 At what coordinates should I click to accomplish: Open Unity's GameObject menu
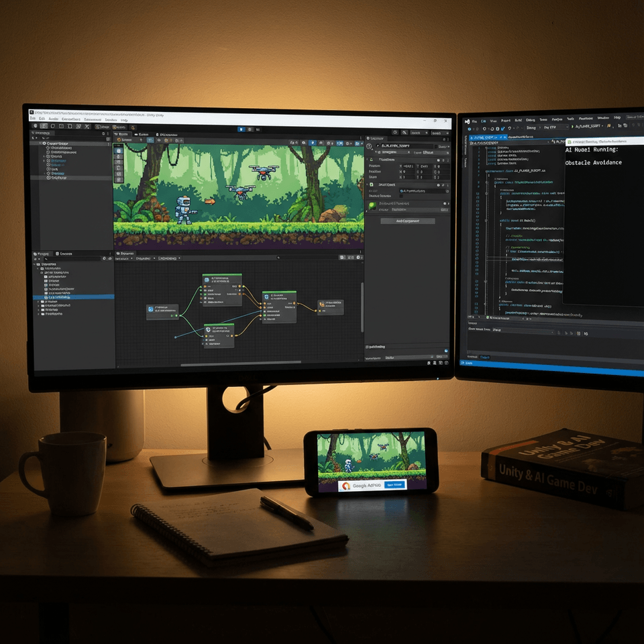tap(71, 119)
